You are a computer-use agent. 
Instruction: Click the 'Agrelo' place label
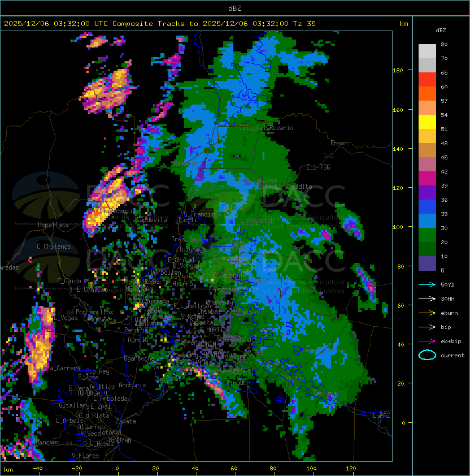(138, 340)
